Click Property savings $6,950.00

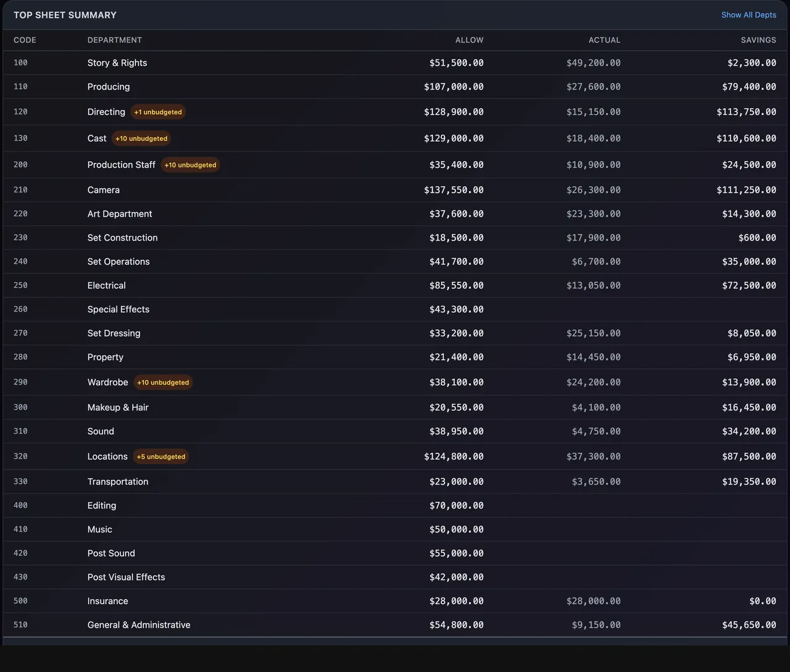[x=752, y=357]
